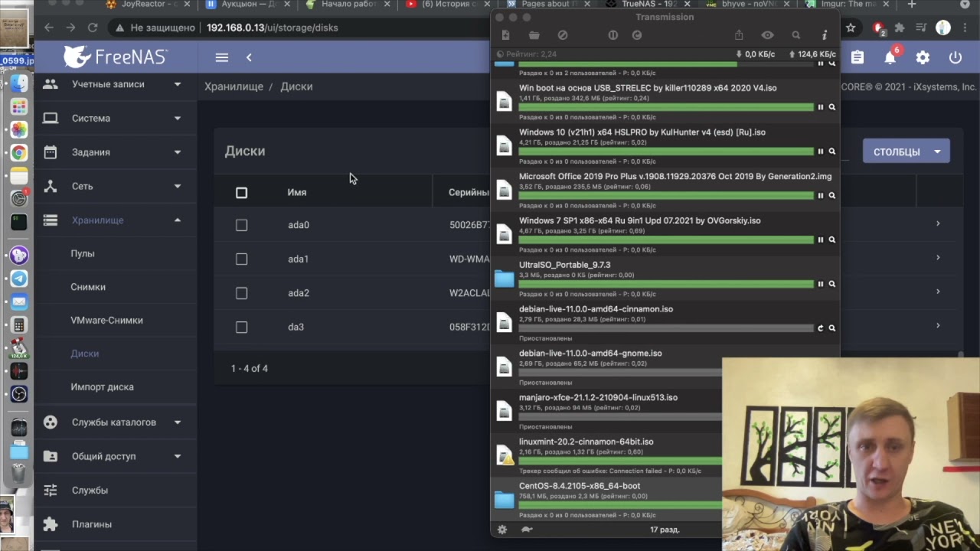
Task: Open Chrome extensions puzzle icon
Action: tap(900, 28)
